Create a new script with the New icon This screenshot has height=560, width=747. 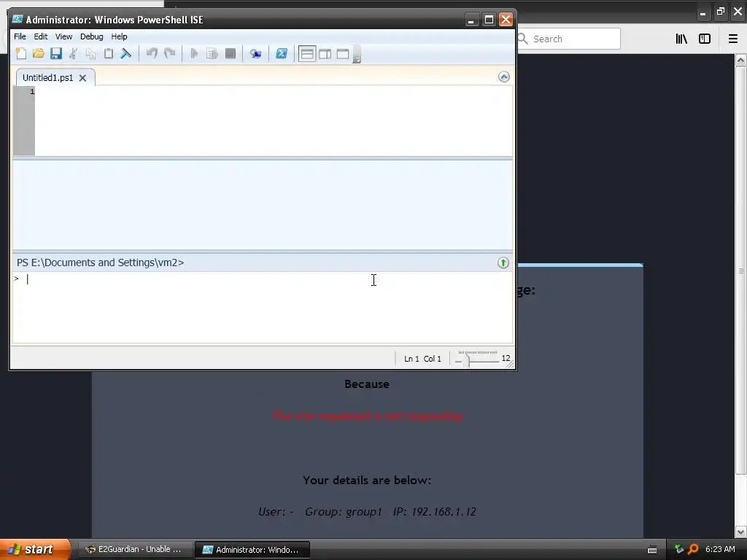tap(21, 53)
